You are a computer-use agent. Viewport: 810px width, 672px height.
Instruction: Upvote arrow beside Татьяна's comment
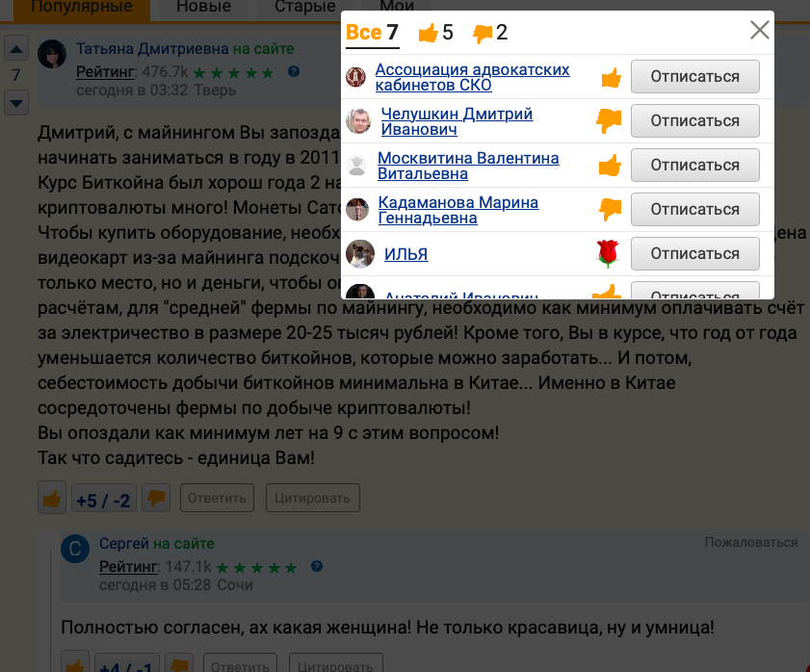16,49
